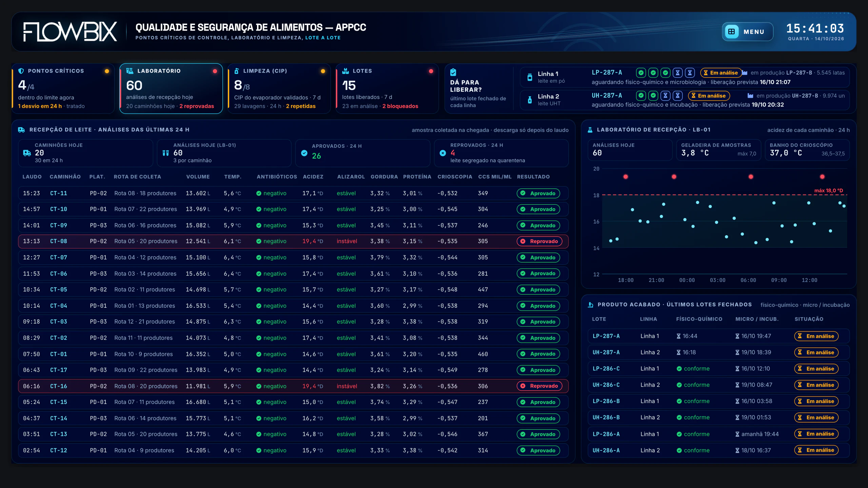Click the check icon in Aprovados 24 h tile
Screen dimensions: 868x488
click(304, 153)
